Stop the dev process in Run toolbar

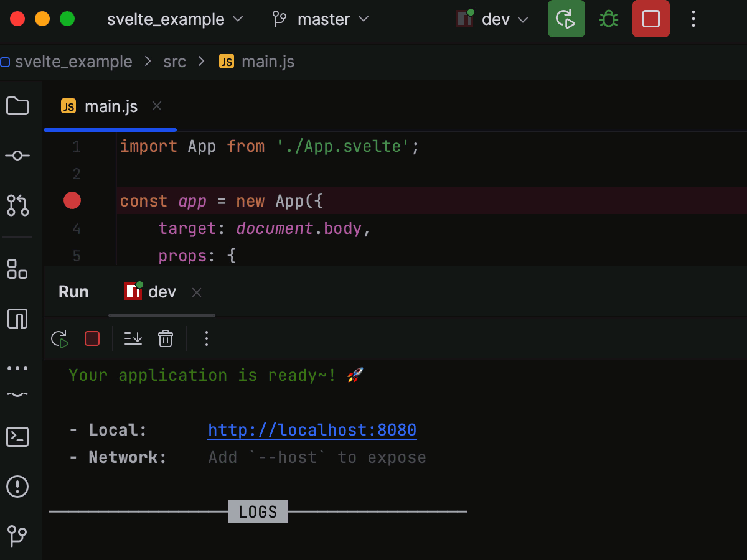click(92, 338)
